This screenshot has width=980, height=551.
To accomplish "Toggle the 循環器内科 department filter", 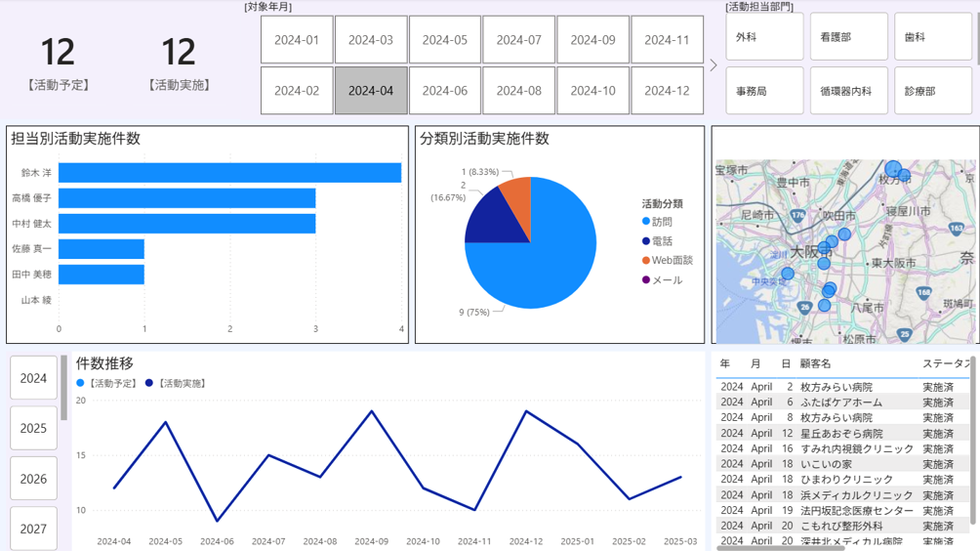I will click(848, 91).
